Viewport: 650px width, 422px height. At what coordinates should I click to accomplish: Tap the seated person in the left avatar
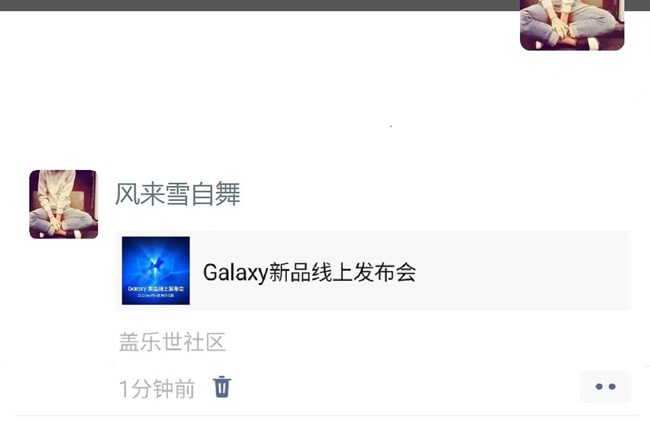point(62,203)
